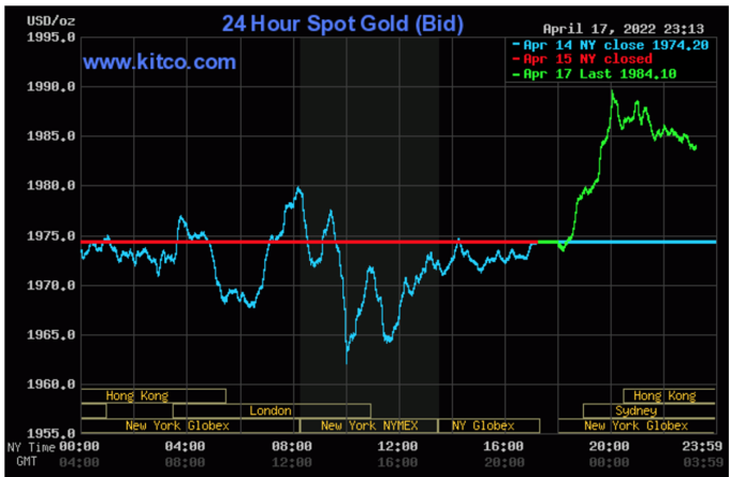The image size is (730, 477).
Task: Click the NY Globex session bar
Action: pos(489,426)
